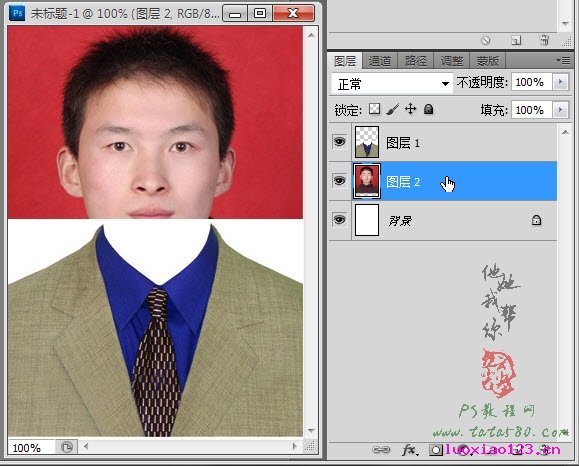Screen dimensions: 579x466
Task: Hide 图层 1 using its eye icon
Action: coord(339,142)
